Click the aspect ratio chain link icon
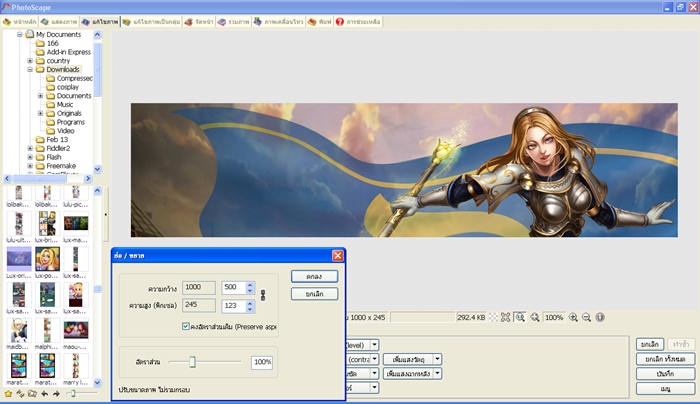 (263, 295)
